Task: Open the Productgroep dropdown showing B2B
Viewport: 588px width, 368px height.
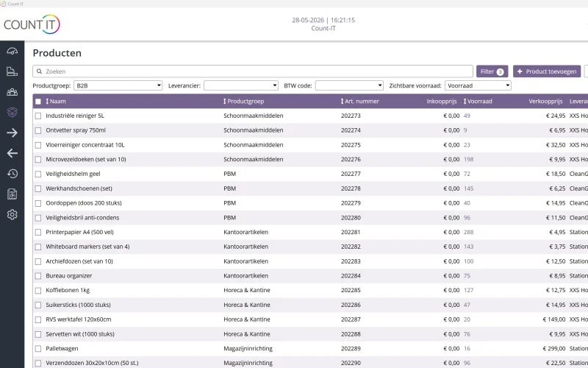Action: pos(118,85)
